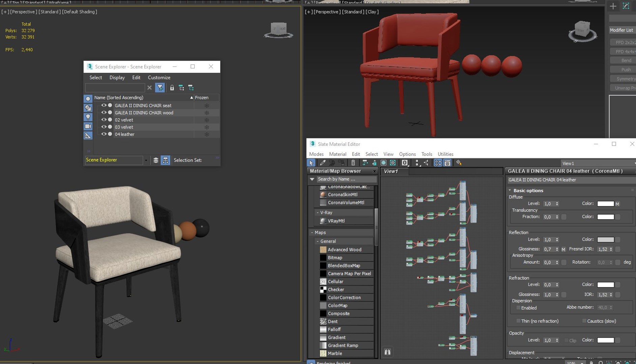The width and height of the screenshot is (636, 364).
Task: Switch to Sort by Layer icon
Action: (156, 160)
